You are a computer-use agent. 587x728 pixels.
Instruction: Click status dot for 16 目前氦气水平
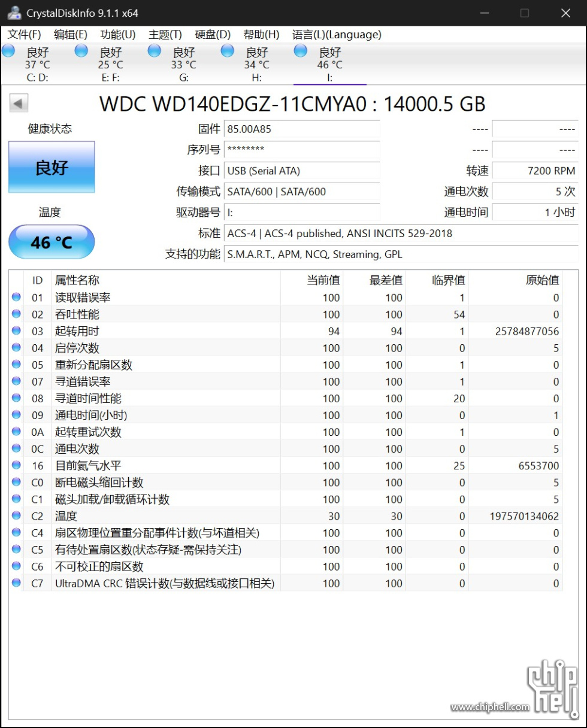coord(16,465)
